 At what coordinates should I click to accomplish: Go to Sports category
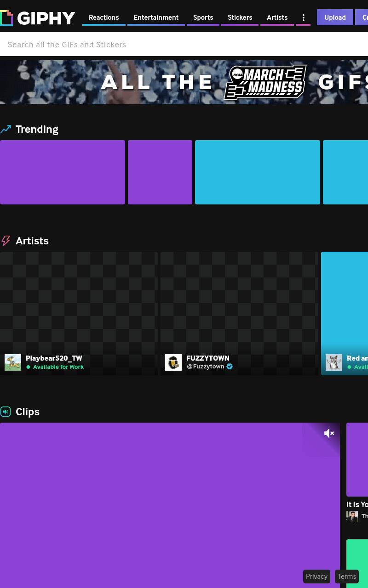click(203, 17)
